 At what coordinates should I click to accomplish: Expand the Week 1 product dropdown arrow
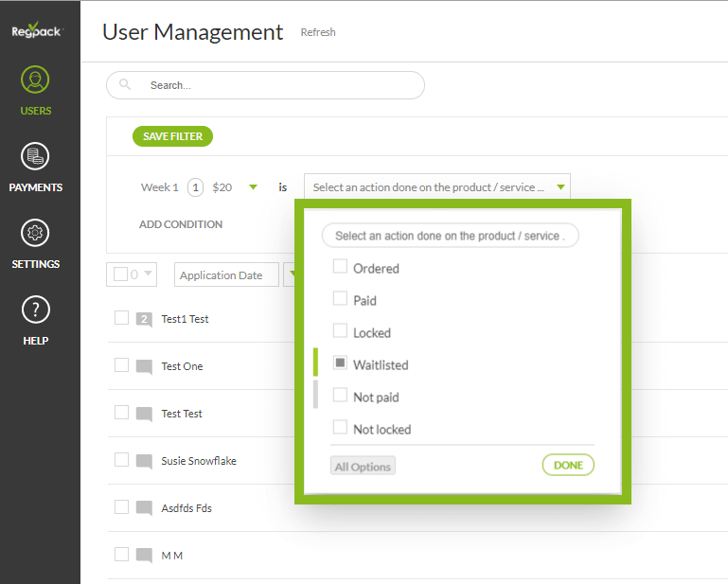[253, 187]
